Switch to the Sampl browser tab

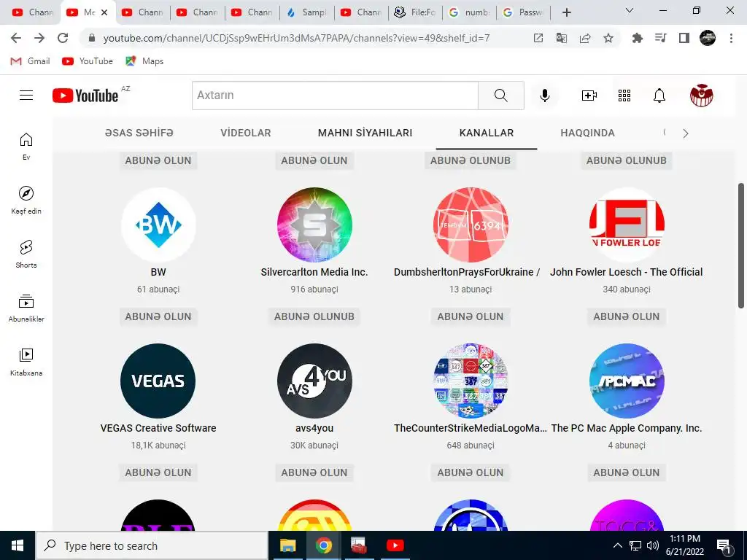point(307,12)
